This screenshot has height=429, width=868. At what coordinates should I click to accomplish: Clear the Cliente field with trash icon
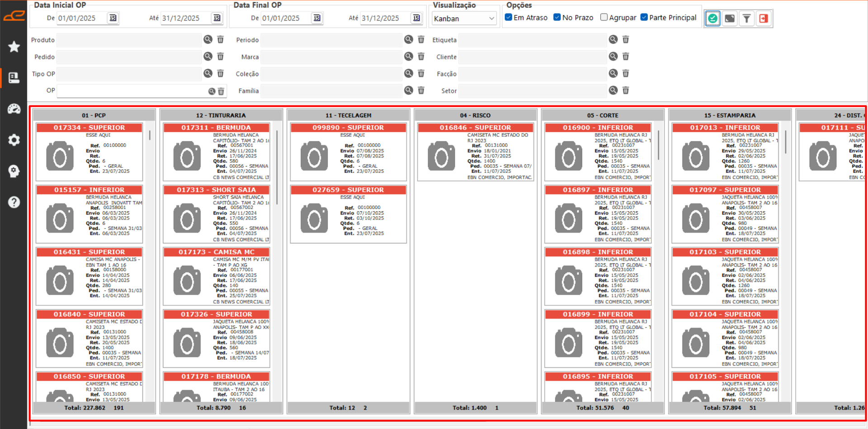[x=626, y=57]
